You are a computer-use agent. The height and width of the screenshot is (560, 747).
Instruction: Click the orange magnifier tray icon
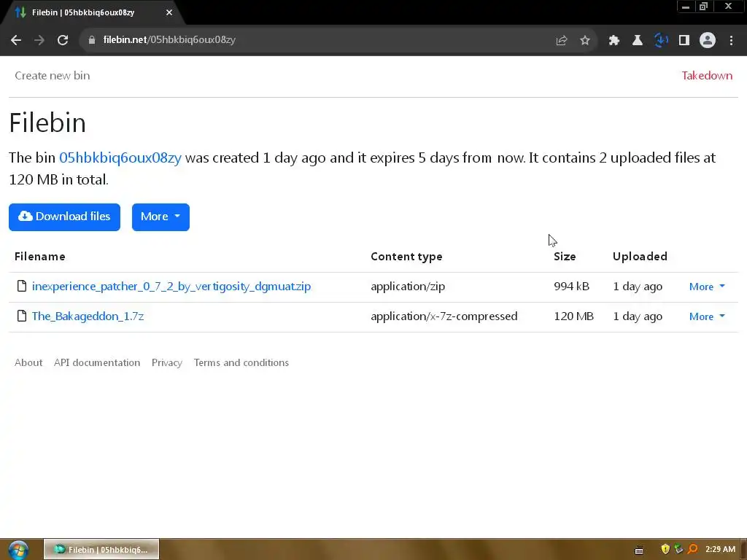692,549
